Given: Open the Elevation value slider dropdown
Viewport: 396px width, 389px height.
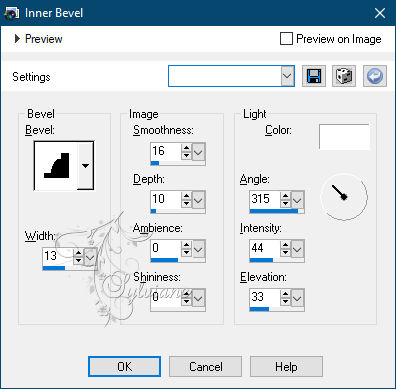Looking at the screenshot, I should (297, 298).
